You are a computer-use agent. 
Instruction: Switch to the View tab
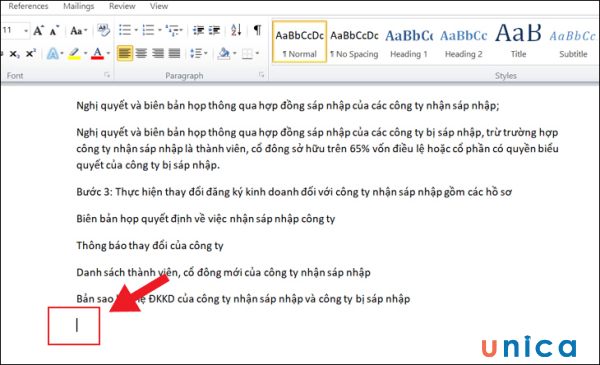158,6
